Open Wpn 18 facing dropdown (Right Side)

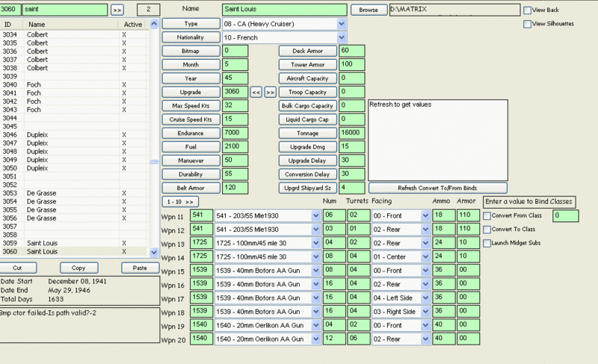pyautogui.click(x=425, y=312)
